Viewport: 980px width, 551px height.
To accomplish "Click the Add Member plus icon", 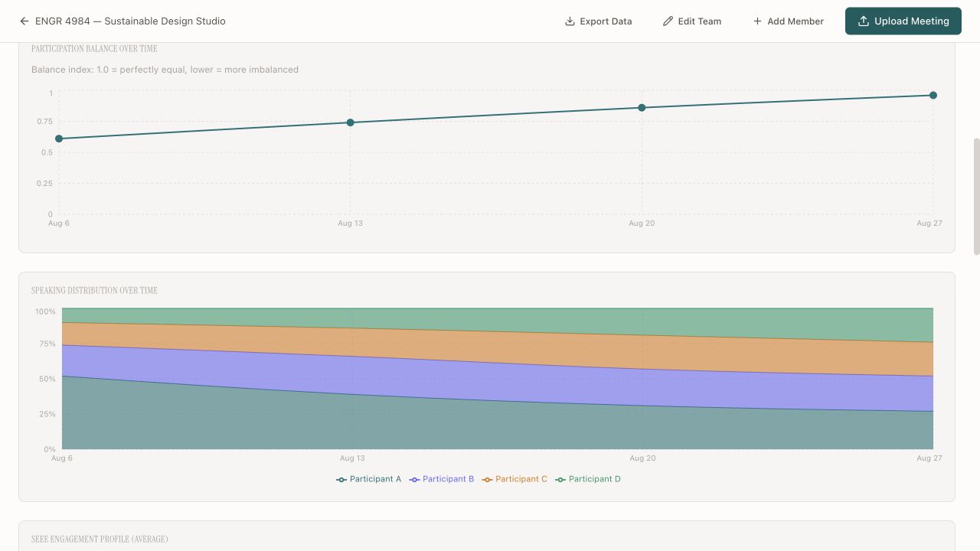I will click(757, 21).
